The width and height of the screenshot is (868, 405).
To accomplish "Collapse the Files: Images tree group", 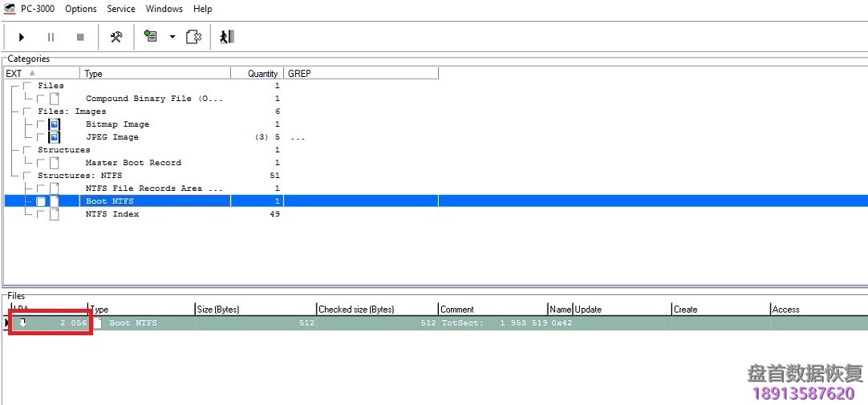I will pos(14,111).
